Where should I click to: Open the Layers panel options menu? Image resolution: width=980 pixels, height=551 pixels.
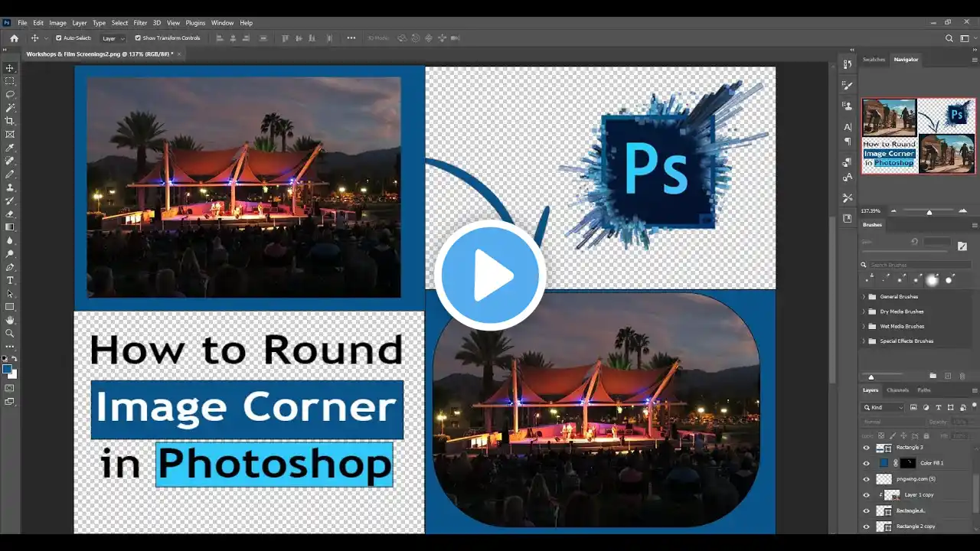(974, 390)
